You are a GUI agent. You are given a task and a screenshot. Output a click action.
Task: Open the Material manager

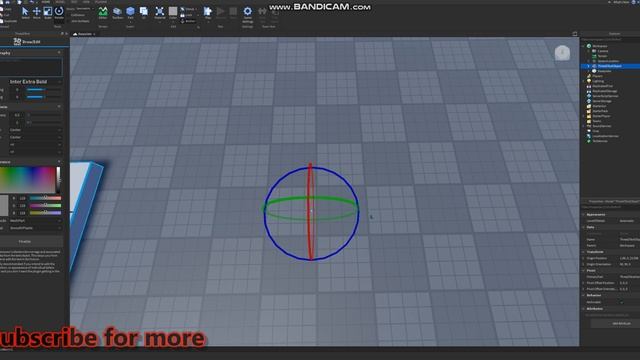pos(160,13)
